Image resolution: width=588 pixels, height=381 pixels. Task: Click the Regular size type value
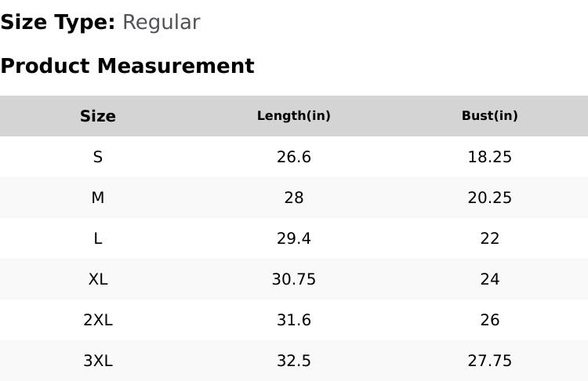(x=161, y=22)
